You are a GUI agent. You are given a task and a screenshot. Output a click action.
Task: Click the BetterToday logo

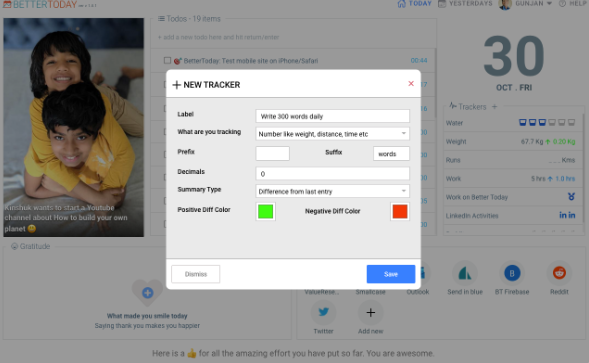tap(40, 5)
